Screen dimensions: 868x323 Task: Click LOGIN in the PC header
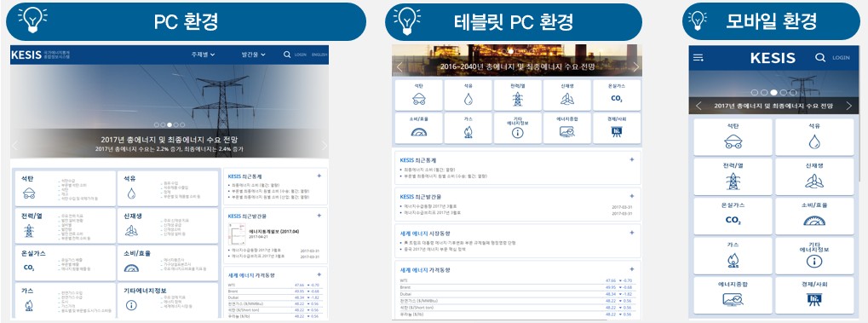(301, 55)
